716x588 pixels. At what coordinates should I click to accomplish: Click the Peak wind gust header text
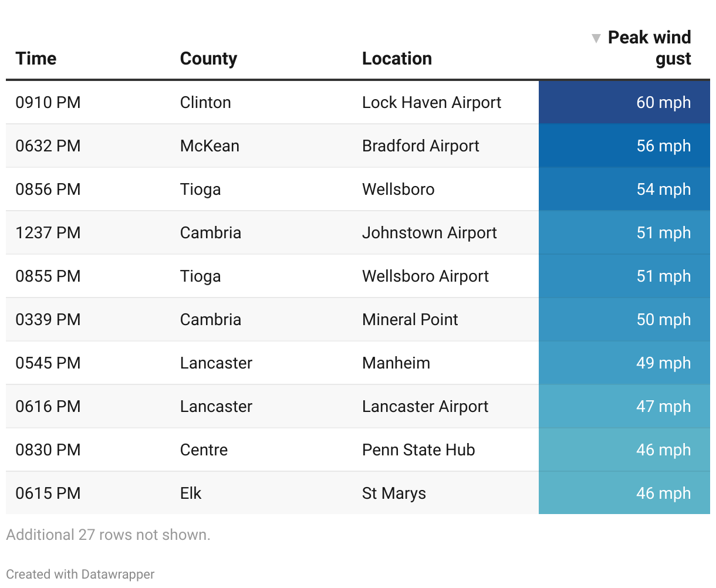(650, 48)
